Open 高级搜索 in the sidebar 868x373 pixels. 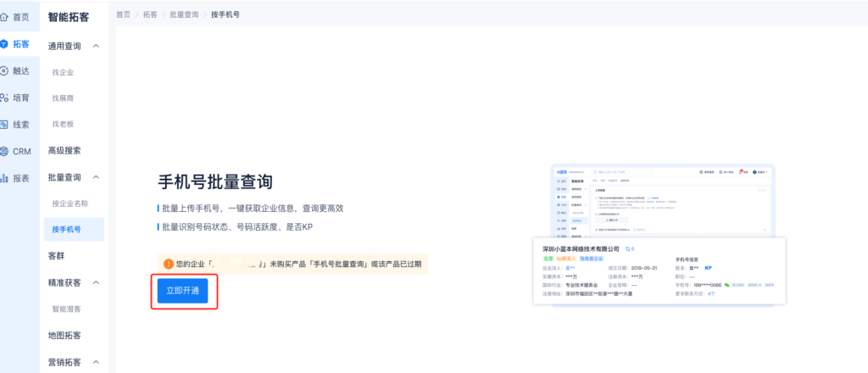pyautogui.click(x=64, y=151)
